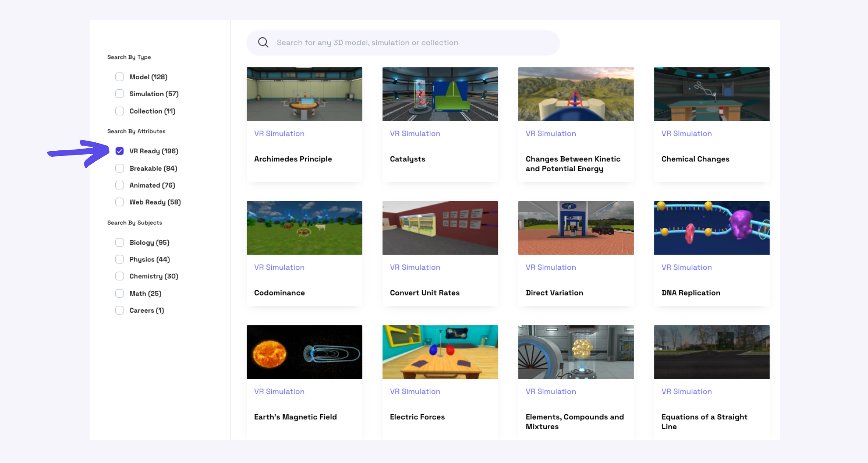Image resolution: width=868 pixels, height=463 pixels.
Task: Filter by Biology (95) subject
Action: [x=120, y=242]
